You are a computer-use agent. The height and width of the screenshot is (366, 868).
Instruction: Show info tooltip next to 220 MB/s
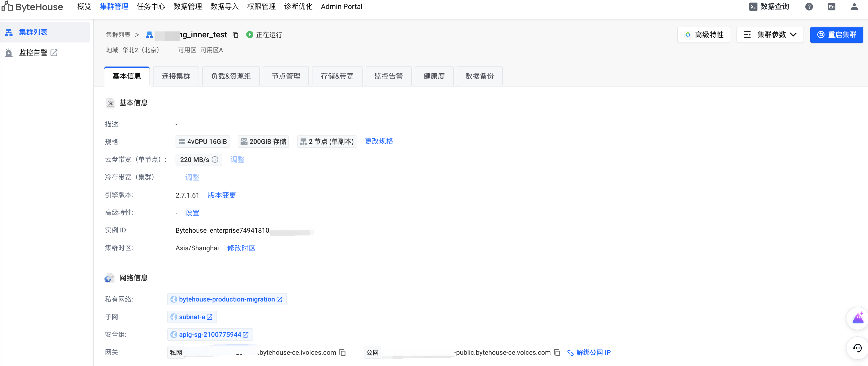point(215,159)
